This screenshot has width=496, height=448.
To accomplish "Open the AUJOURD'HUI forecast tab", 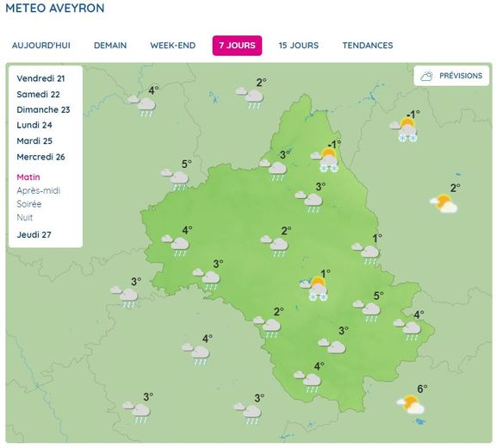I will [41, 46].
